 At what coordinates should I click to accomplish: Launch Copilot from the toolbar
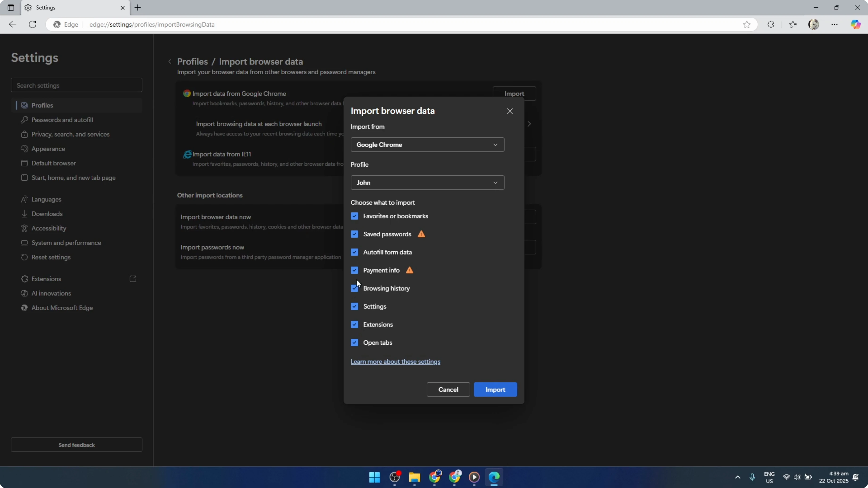coord(855,24)
